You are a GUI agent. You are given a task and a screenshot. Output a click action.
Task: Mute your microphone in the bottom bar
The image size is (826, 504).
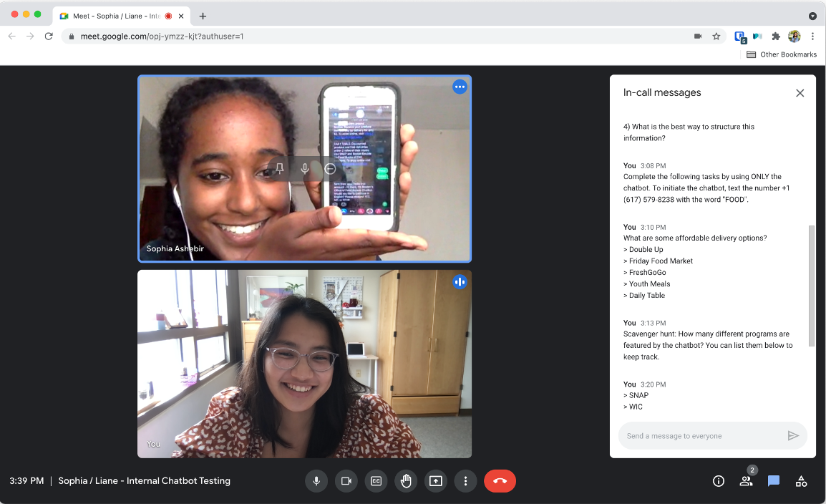point(316,481)
